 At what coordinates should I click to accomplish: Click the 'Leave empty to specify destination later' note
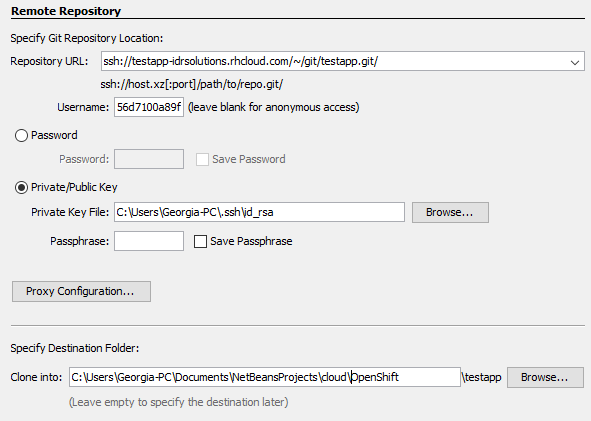[x=178, y=402]
